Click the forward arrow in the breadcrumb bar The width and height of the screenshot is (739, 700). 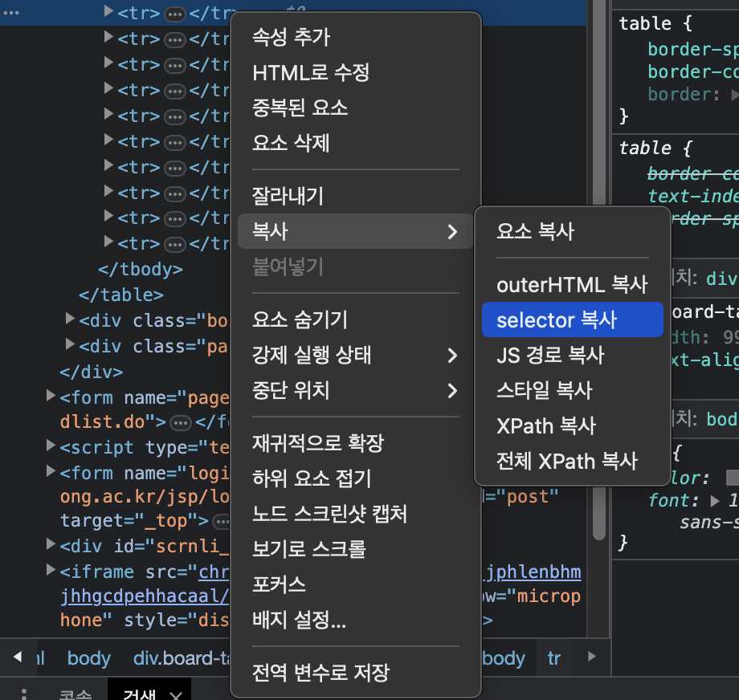coord(592,657)
